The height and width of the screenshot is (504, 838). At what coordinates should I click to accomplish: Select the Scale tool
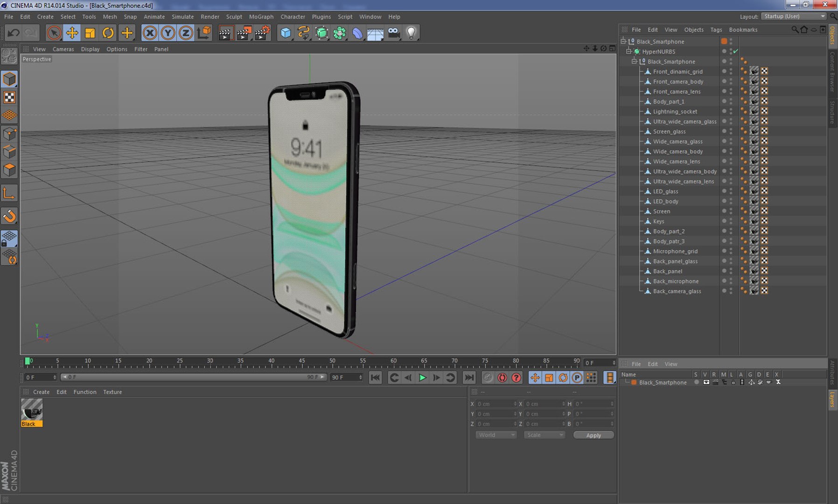tap(90, 33)
